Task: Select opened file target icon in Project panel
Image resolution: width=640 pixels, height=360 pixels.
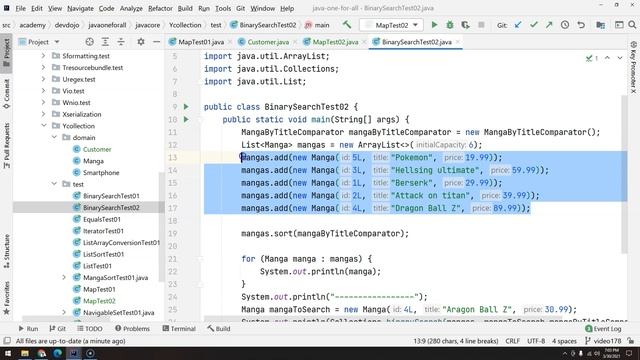Action: coord(89,42)
